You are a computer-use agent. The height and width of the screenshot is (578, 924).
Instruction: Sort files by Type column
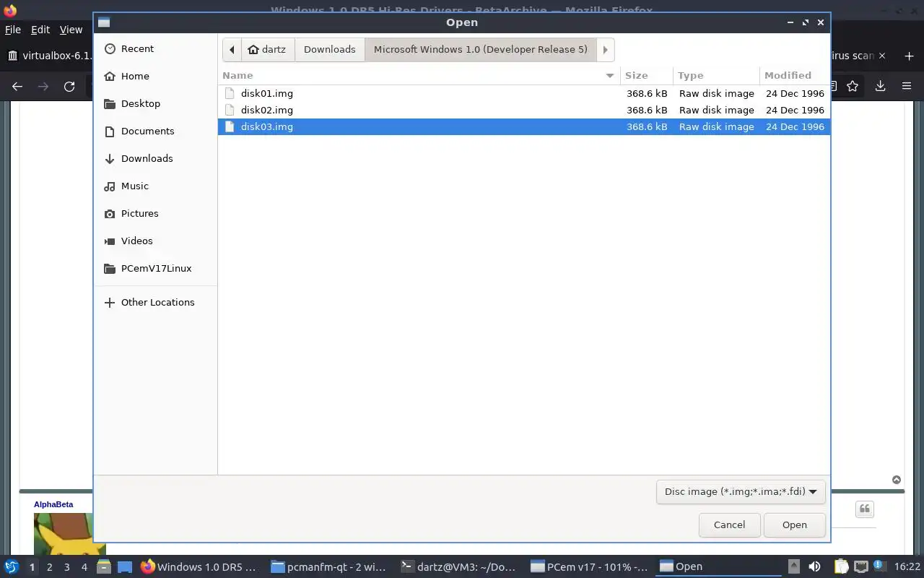click(x=716, y=75)
